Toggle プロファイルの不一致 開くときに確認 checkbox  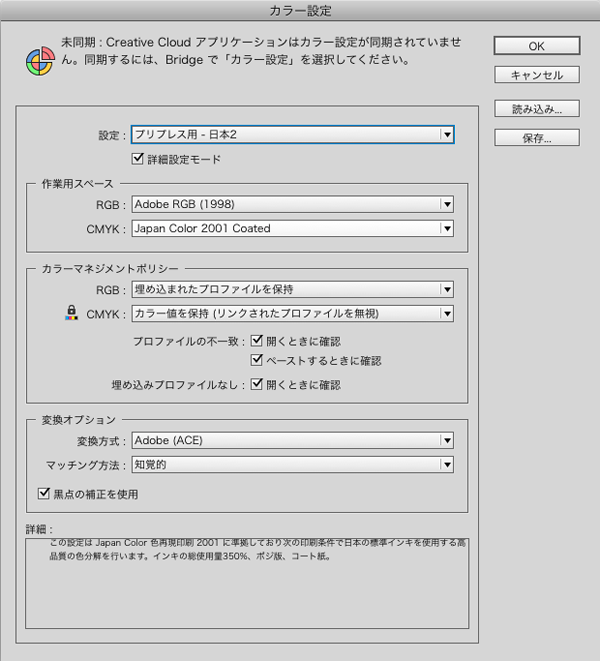pyautogui.click(x=256, y=341)
